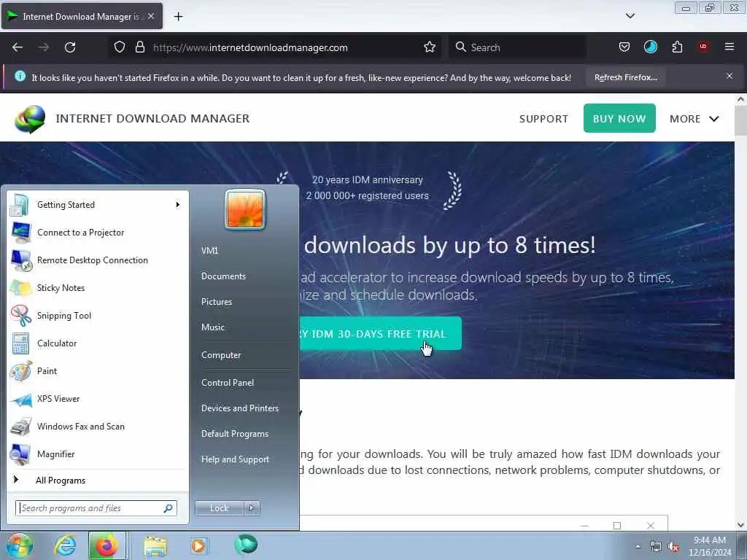Image resolution: width=747 pixels, height=560 pixels.
Task: Click the page vertical scrollbar thumb
Action: (740, 121)
